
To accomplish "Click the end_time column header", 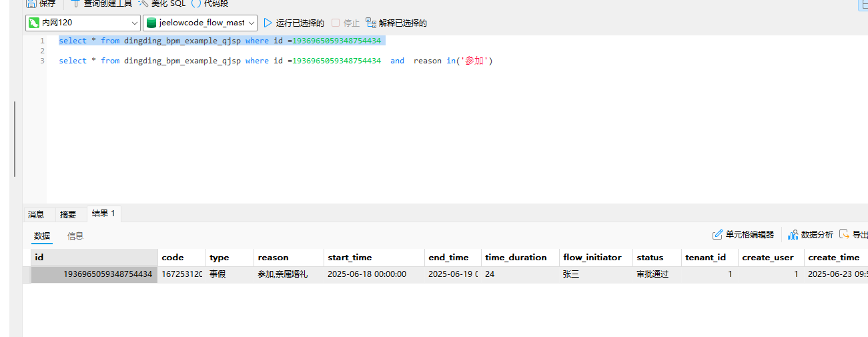I will (452, 257).
